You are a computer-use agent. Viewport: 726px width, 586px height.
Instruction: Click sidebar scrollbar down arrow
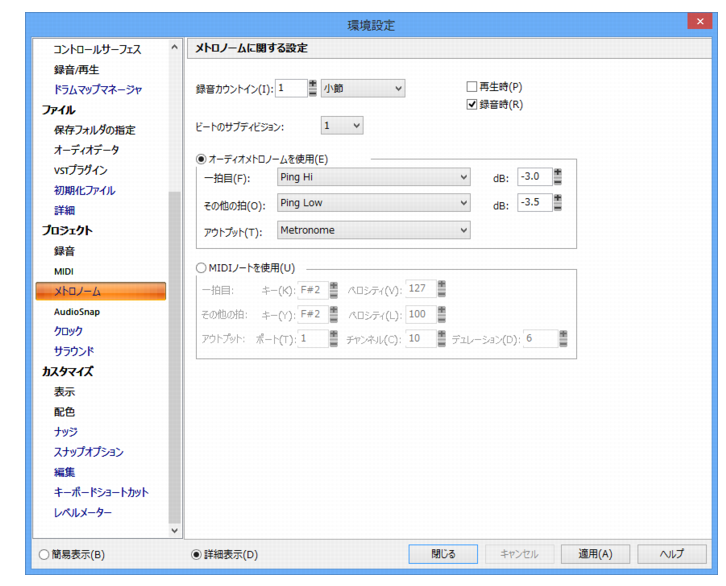pyautogui.click(x=175, y=530)
